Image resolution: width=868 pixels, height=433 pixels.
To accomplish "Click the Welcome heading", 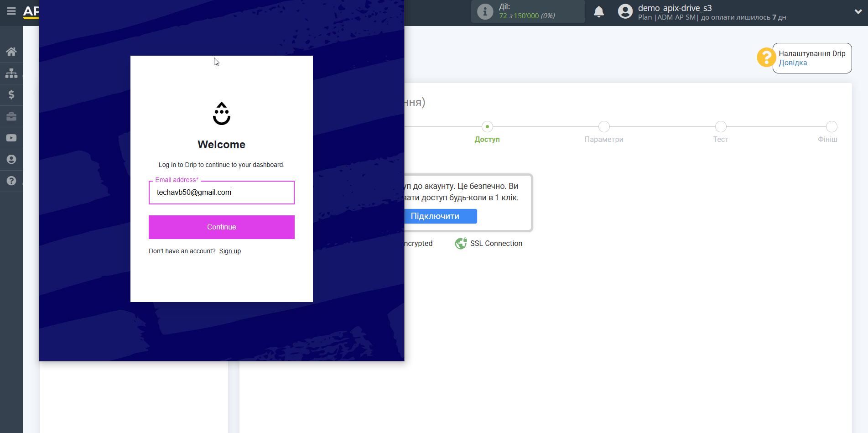I will (x=222, y=145).
